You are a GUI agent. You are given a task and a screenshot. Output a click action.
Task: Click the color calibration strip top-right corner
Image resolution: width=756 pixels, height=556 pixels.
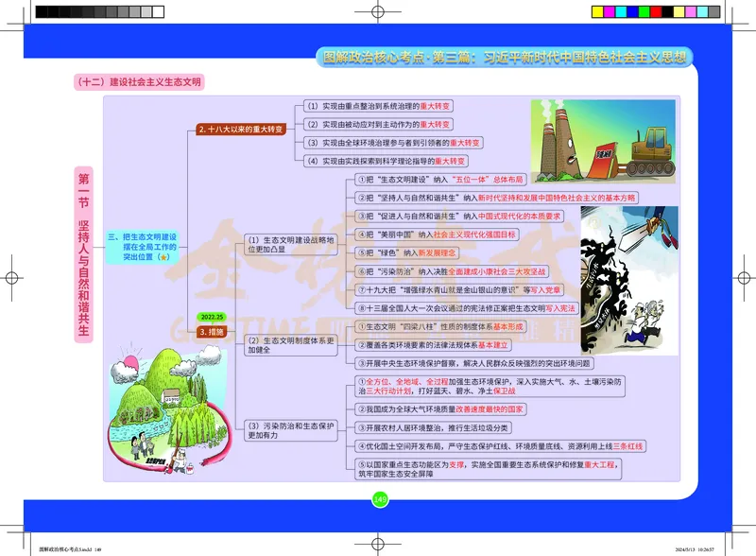tap(652, 9)
